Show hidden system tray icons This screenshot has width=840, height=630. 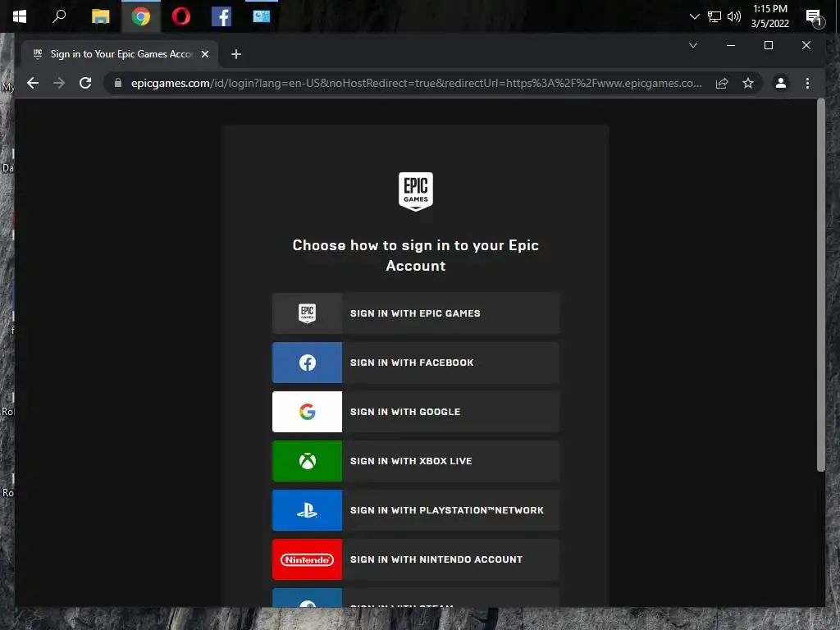coord(694,16)
